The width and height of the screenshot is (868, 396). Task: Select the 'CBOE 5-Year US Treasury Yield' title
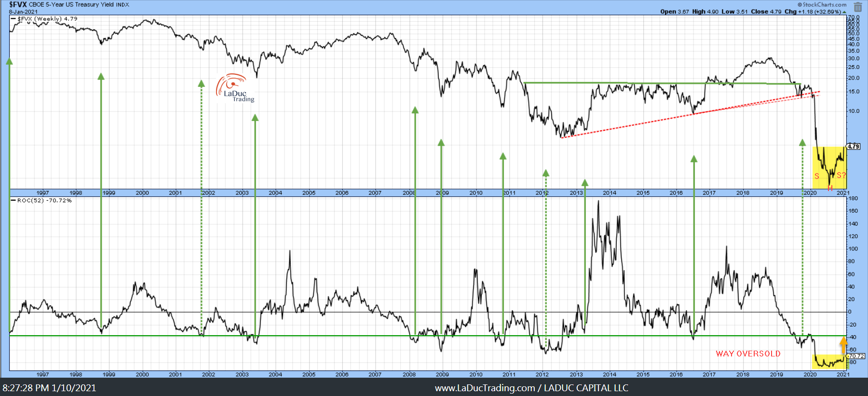pos(71,4)
